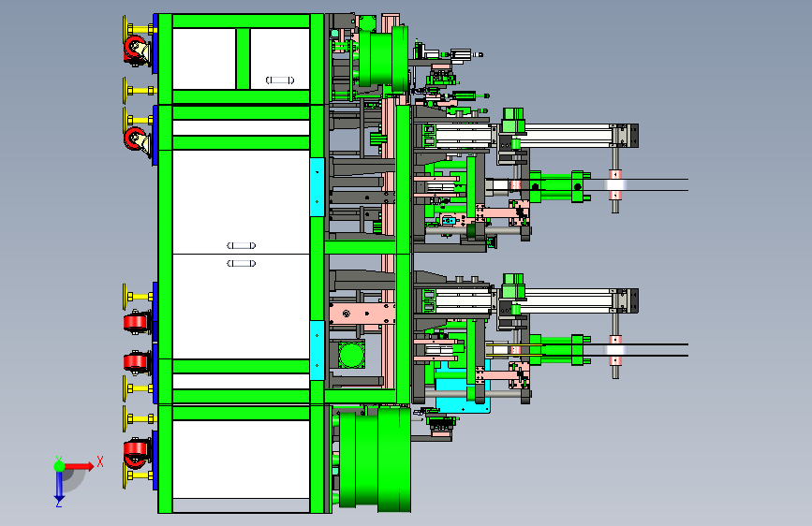Select the black end block of upper cylinder
The image size is (812, 526).
(x=633, y=136)
